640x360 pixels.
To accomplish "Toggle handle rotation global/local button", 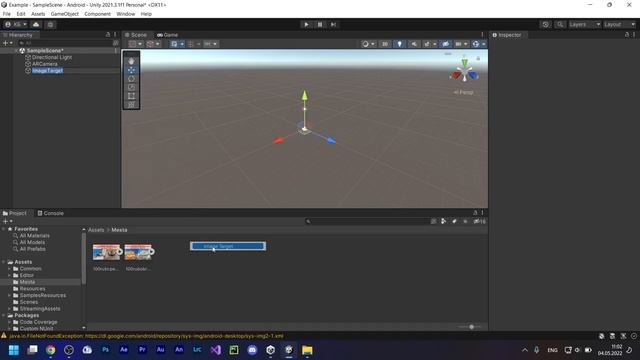I will (x=153, y=44).
